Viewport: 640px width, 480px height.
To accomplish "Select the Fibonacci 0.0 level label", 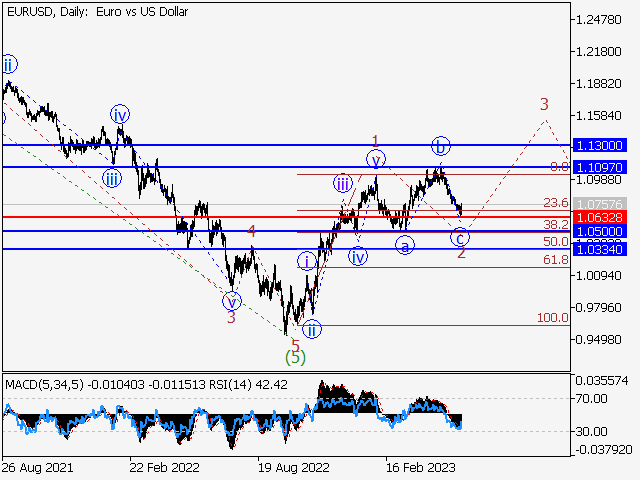I will pos(559,167).
